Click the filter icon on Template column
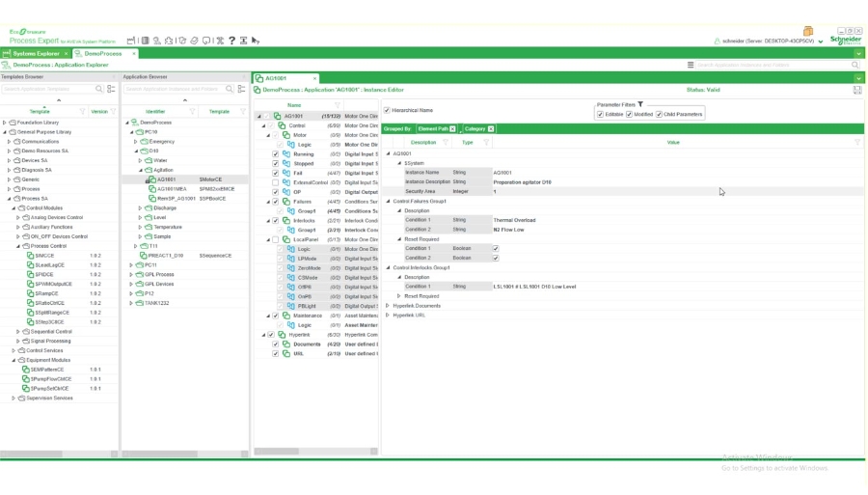868x495 pixels. pyautogui.click(x=83, y=112)
